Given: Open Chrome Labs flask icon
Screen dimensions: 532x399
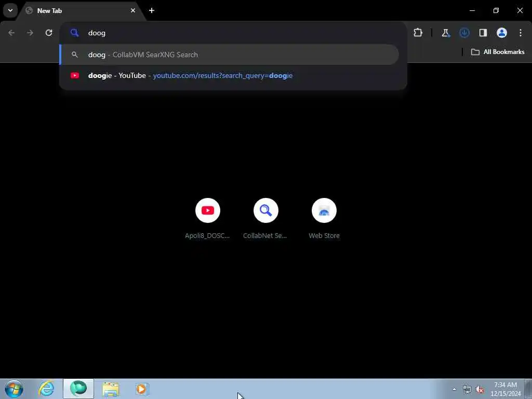Looking at the screenshot, I should (x=445, y=33).
